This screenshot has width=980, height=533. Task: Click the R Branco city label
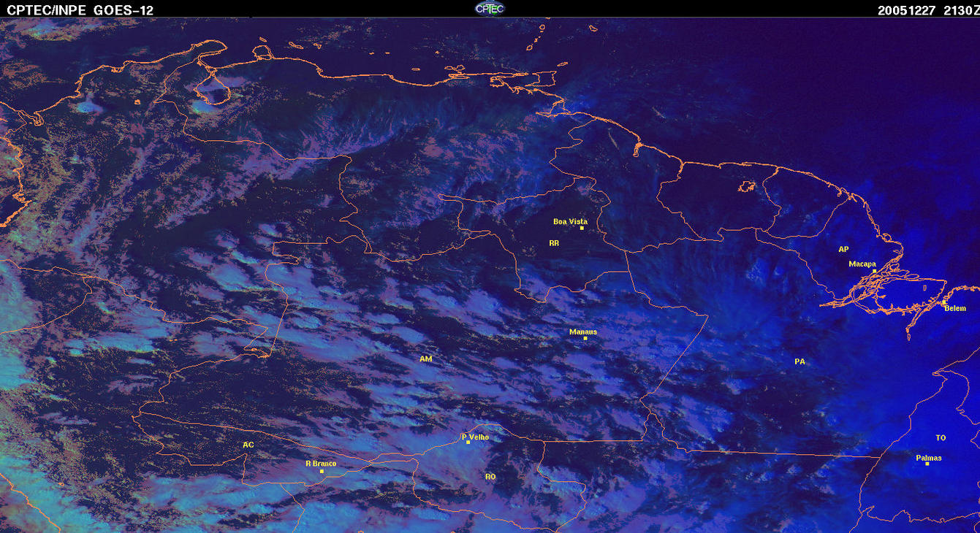[320, 463]
